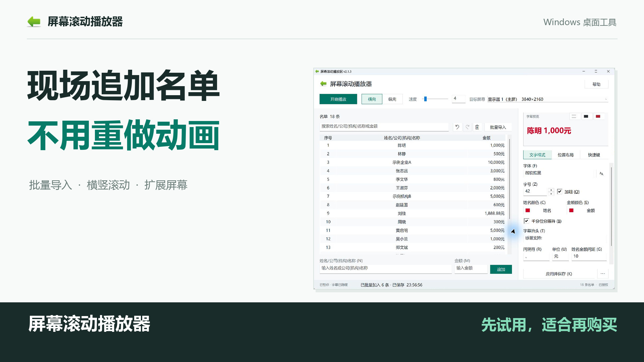This screenshot has height=362, width=644.
Task: Select the list row for 刘佳
Action: coord(413,214)
